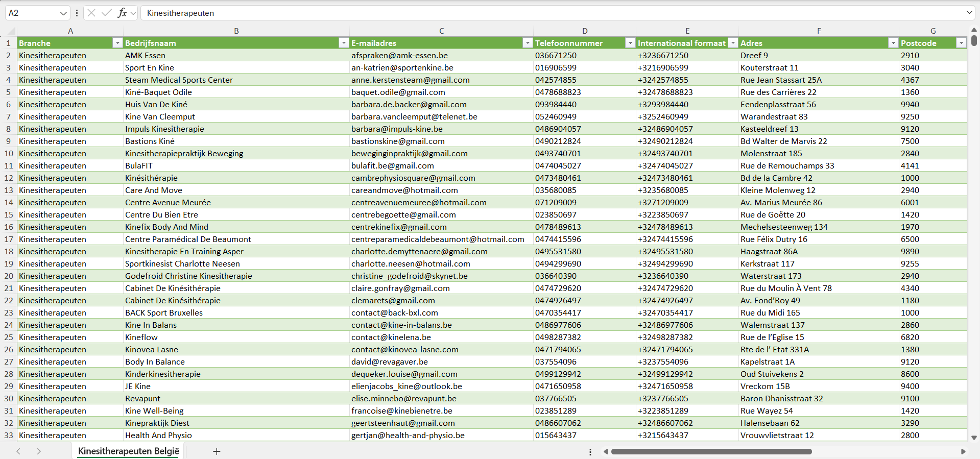The height and width of the screenshot is (459, 980).
Task: Add a new sheet with plus icon
Action: (x=217, y=451)
